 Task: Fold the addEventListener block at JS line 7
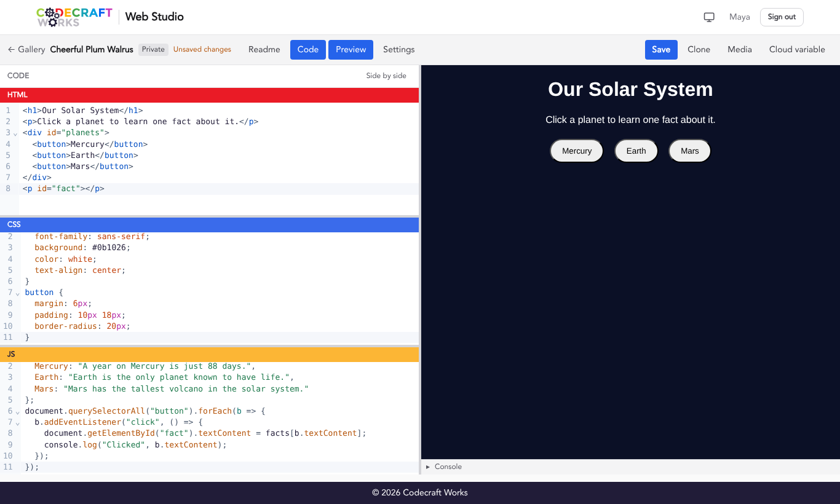[x=17, y=423]
